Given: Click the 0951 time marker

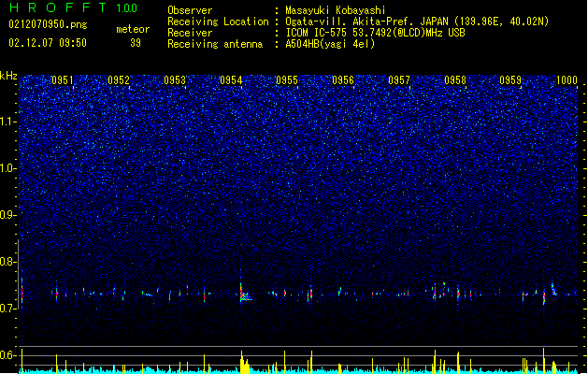Looking at the screenshot, I should (x=63, y=80).
